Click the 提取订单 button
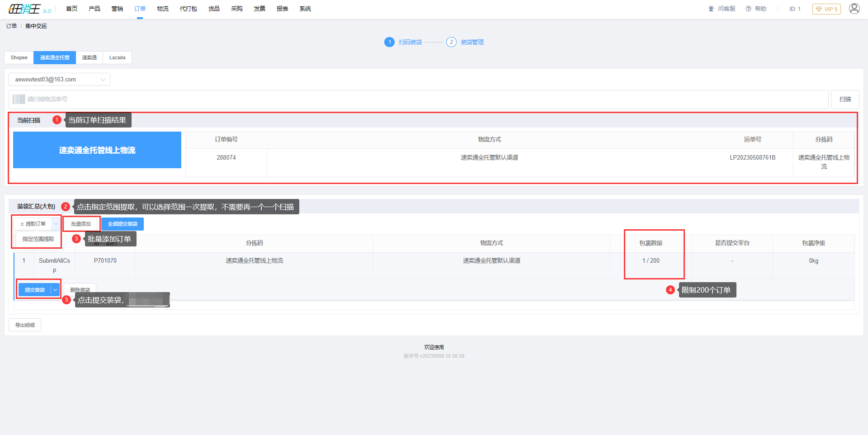Viewport: 868px width, 435px height. (33, 224)
